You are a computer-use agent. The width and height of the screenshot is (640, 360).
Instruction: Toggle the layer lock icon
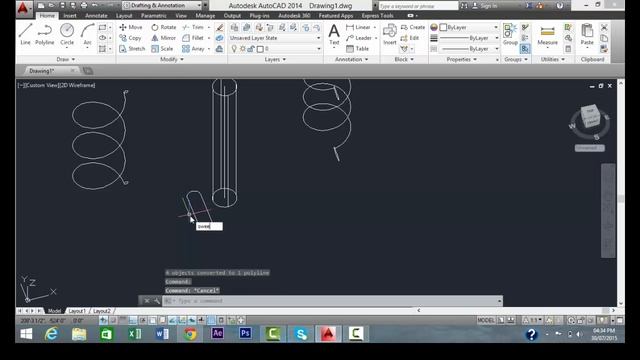[x=251, y=49]
